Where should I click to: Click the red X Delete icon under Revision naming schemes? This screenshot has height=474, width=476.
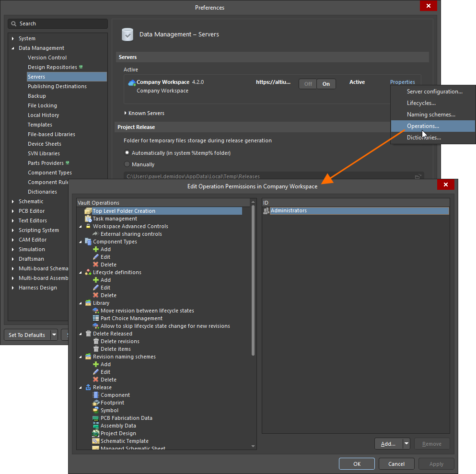tap(95, 379)
